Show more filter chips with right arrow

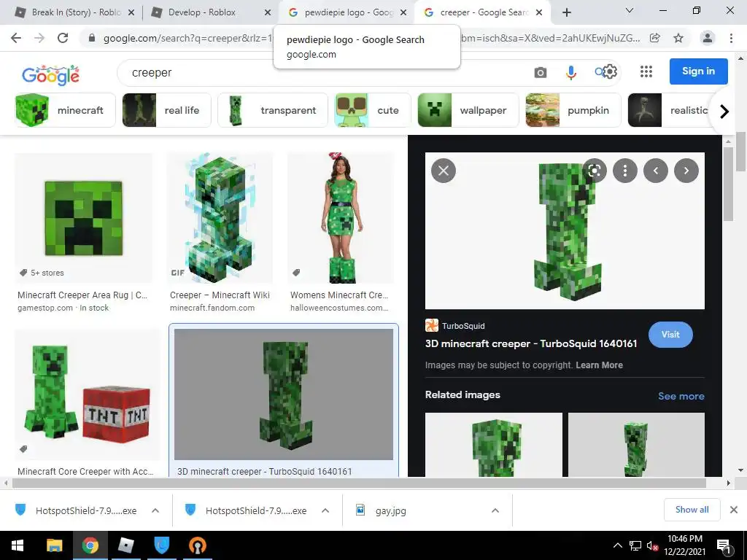click(x=724, y=112)
